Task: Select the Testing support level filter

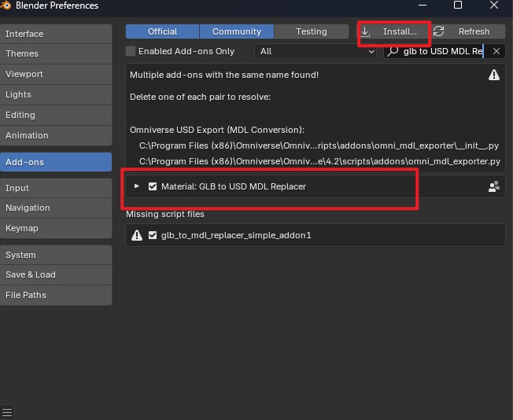Action: coord(311,31)
